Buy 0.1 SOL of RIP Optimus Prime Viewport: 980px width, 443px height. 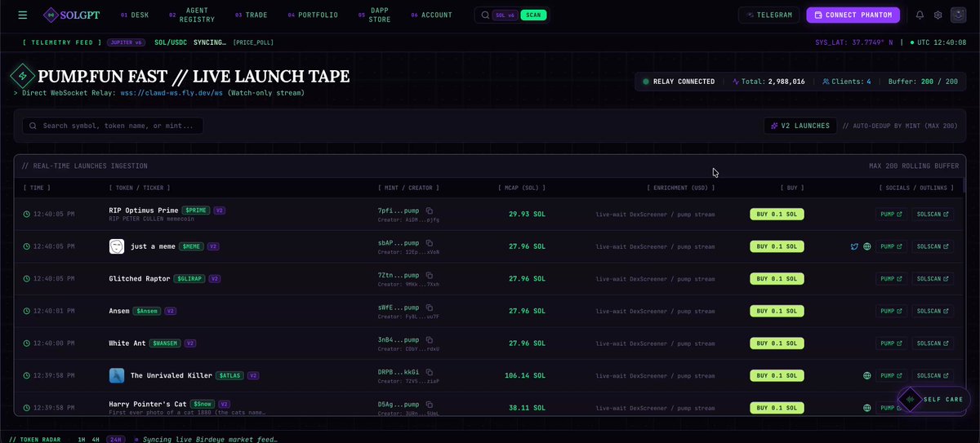tap(777, 214)
